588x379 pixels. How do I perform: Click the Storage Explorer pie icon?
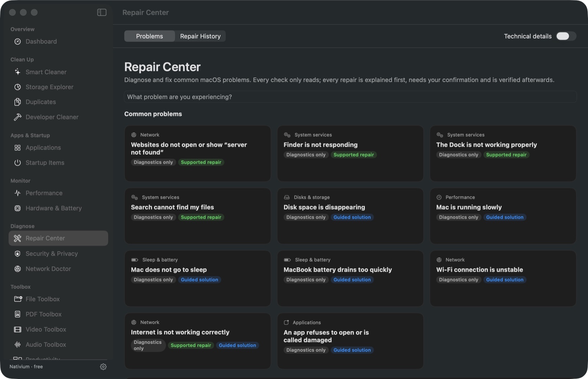(17, 87)
